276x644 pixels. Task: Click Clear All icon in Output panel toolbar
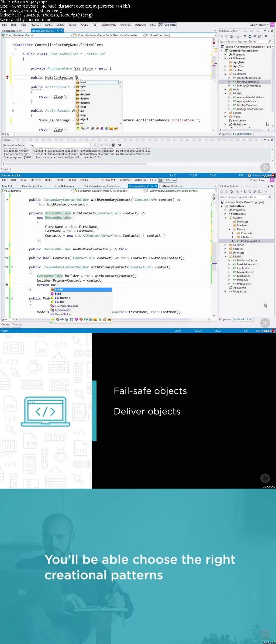[113, 145]
